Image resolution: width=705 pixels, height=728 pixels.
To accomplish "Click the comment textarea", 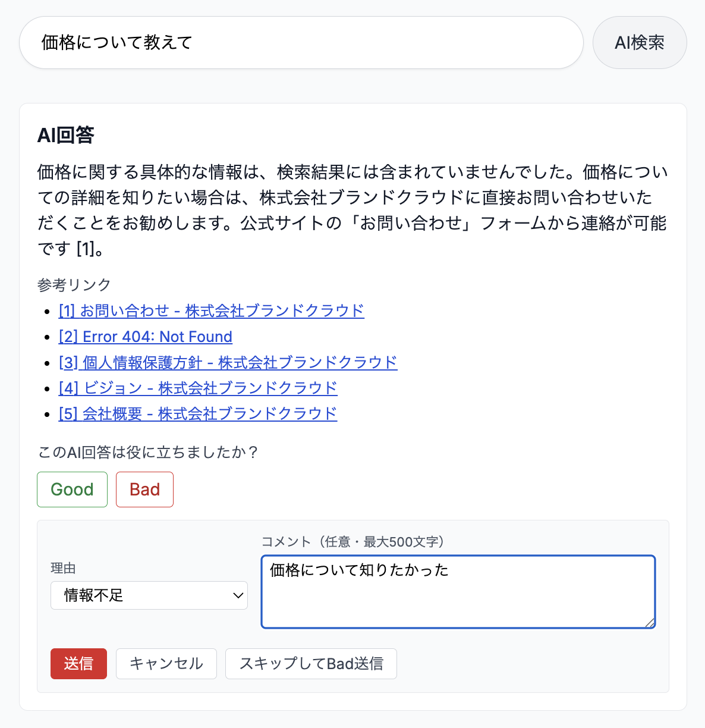I will coord(457,589).
